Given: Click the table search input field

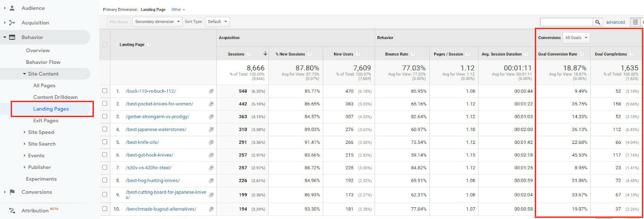Looking at the screenshot, I should click(x=566, y=22).
